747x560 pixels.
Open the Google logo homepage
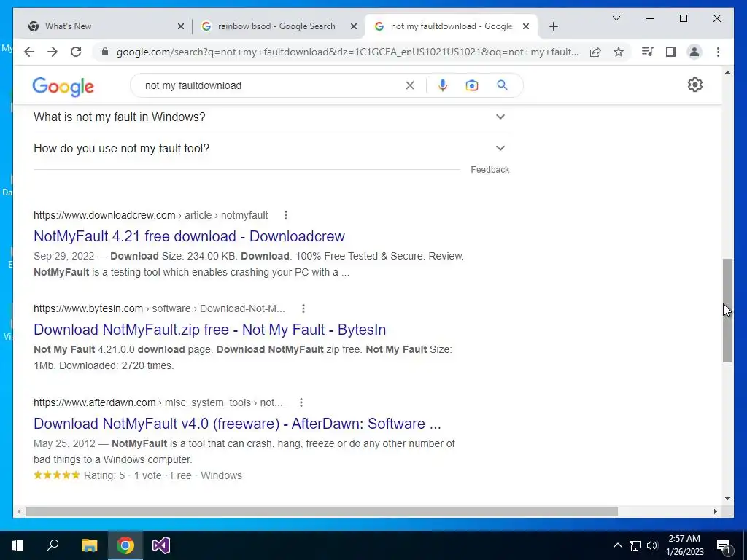point(63,87)
